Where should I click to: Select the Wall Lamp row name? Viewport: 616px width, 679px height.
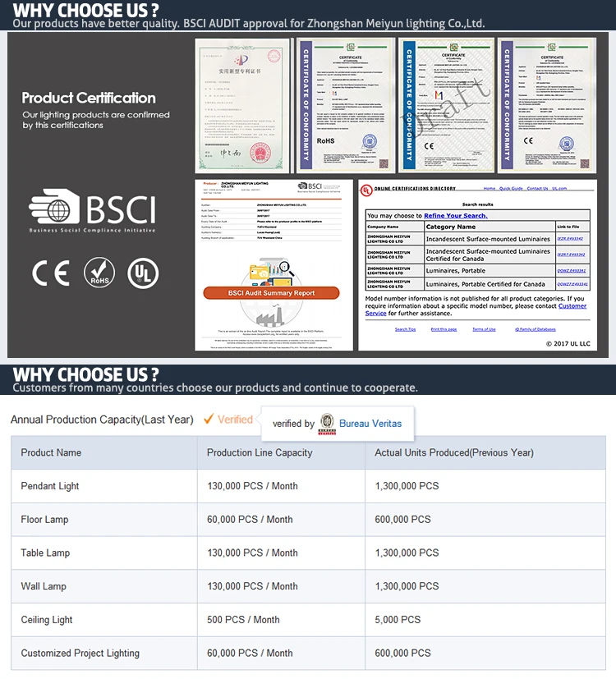tap(44, 586)
